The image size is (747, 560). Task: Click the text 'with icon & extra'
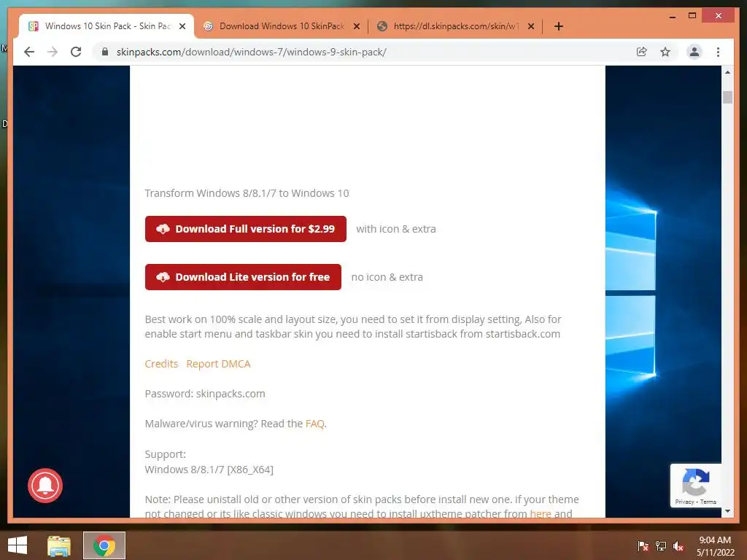pyautogui.click(x=396, y=229)
